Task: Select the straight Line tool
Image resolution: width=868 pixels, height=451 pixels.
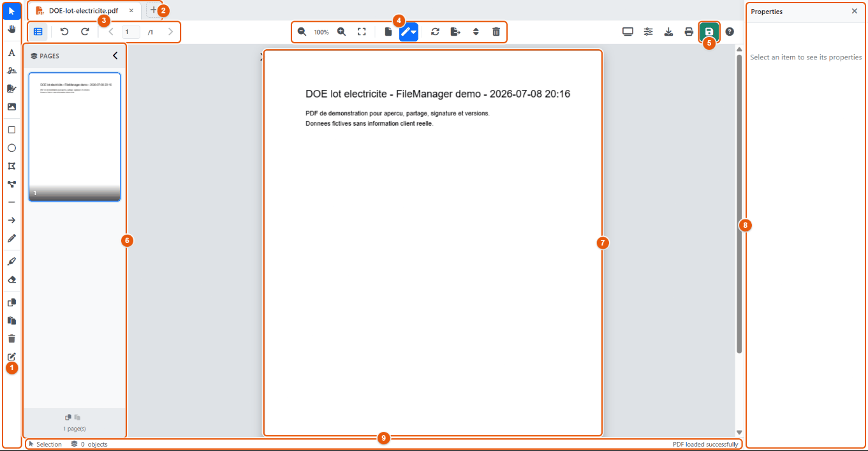Action: click(x=11, y=202)
